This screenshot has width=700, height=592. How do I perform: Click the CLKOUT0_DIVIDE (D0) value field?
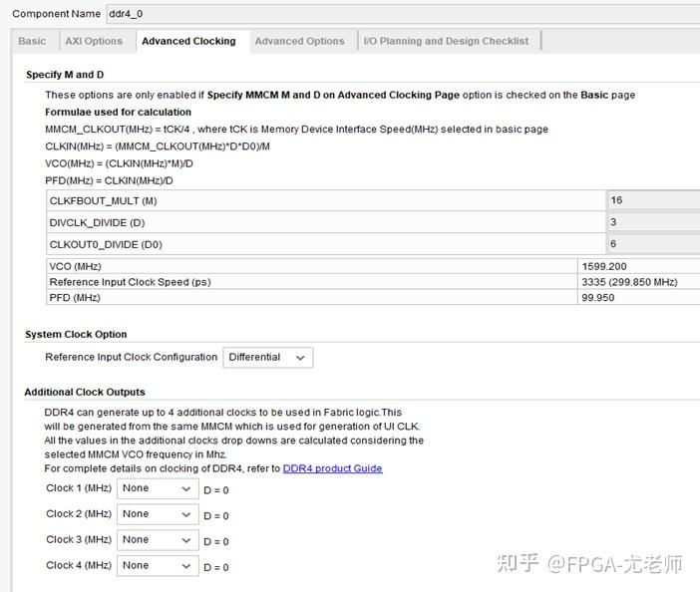tap(653, 244)
